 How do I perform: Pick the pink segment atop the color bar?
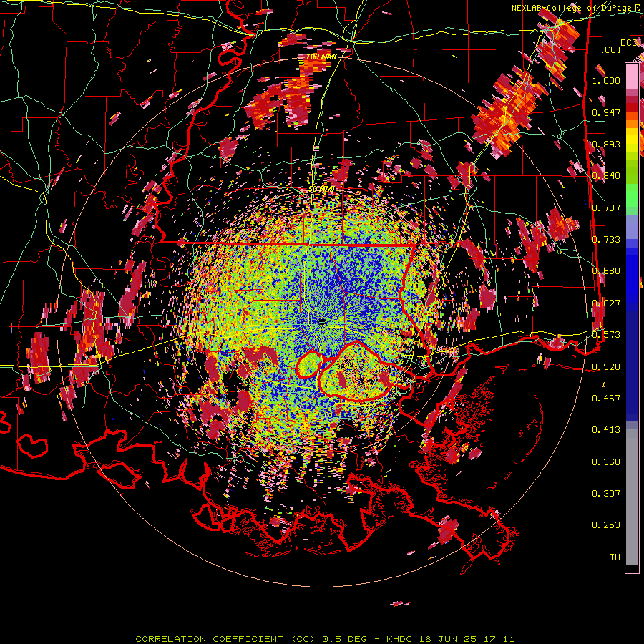coord(632,76)
